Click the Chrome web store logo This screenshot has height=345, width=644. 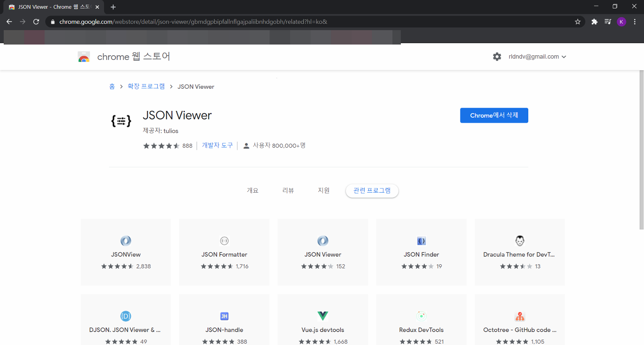pyautogui.click(x=84, y=57)
